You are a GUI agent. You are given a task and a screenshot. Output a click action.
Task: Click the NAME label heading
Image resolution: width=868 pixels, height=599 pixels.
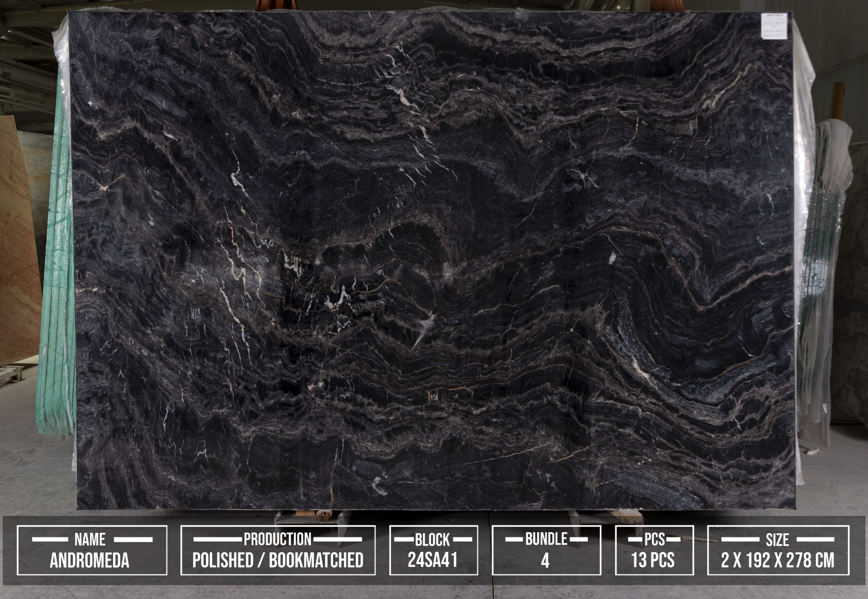click(x=90, y=540)
